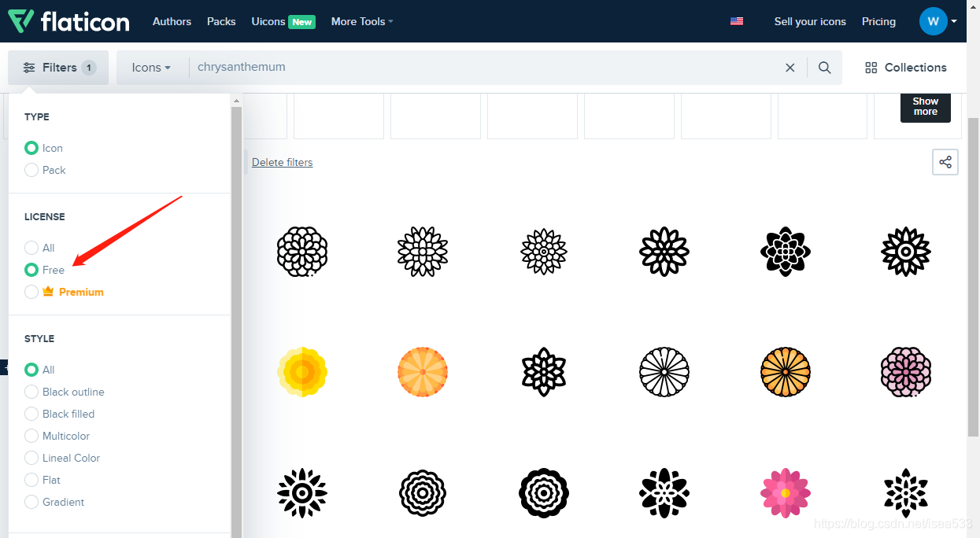Open the Pricing page
Viewport: 980px width, 538px height.
878,21
